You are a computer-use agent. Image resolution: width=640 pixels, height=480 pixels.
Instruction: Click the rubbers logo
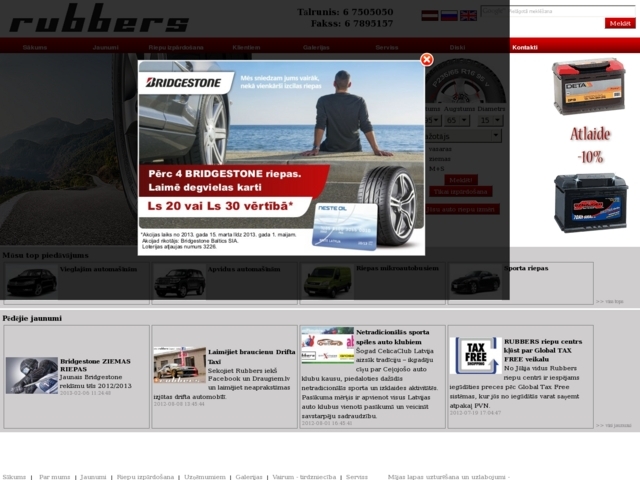(99, 19)
